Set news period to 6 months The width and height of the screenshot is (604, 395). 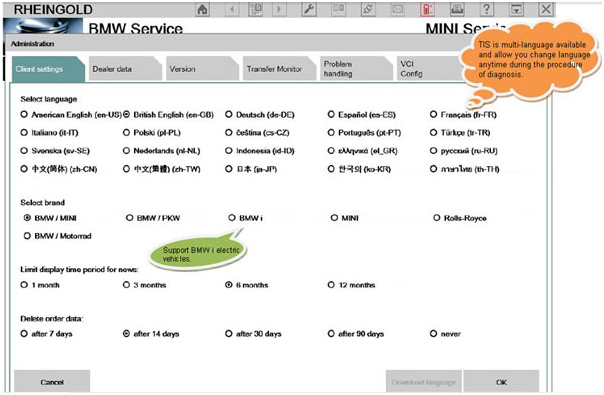pos(229,285)
